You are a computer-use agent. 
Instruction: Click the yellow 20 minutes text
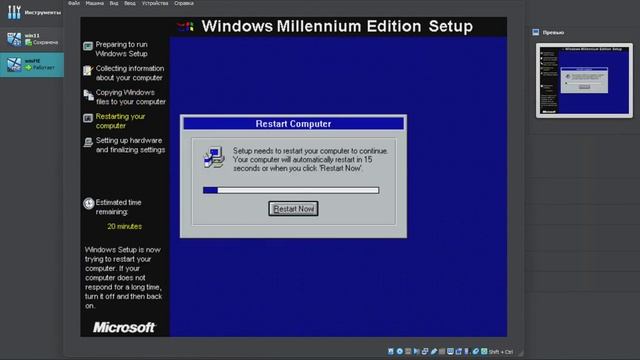[124, 226]
